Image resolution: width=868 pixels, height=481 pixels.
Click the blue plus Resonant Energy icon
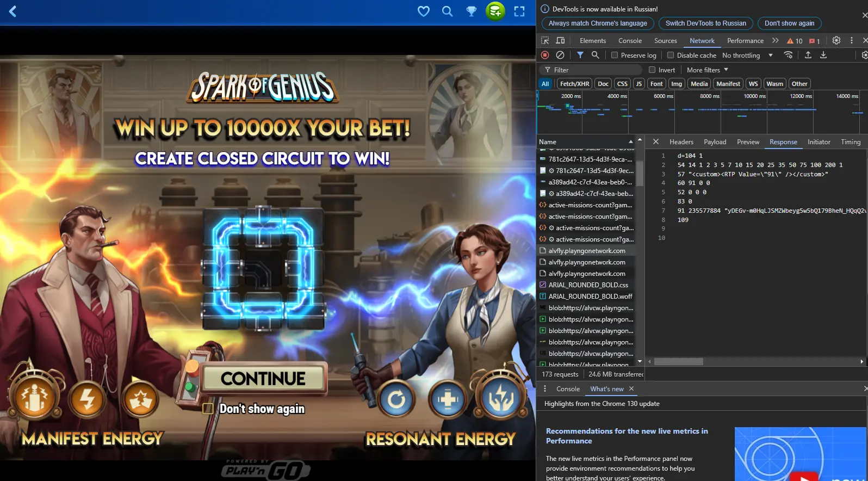(448, 400)
